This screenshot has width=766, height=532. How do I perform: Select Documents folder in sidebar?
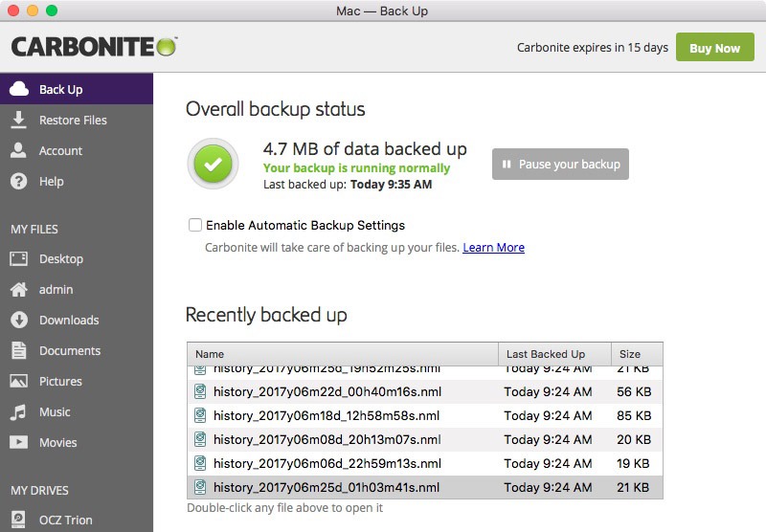coord(77,350)
